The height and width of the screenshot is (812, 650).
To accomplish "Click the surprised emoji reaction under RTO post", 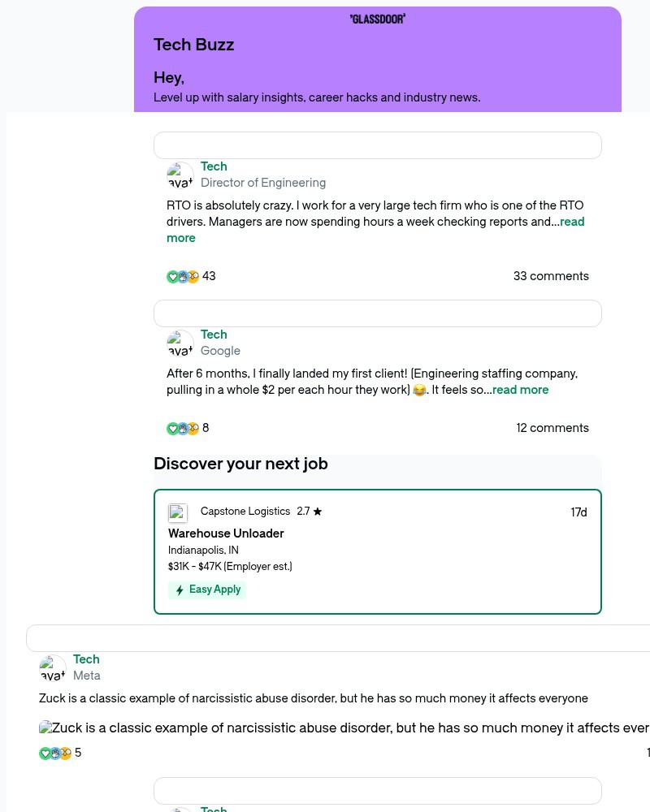I will coord(193,277).
